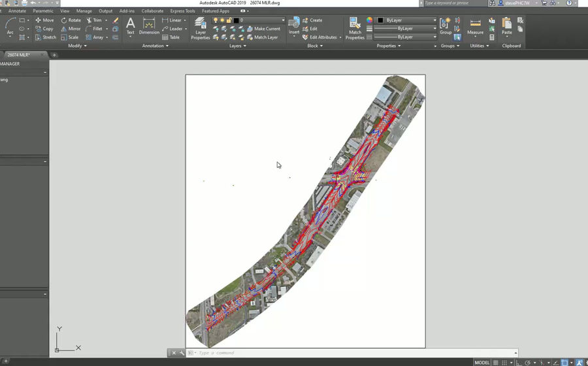Insert a Leader annotation
This screenshot has width=588, height=366.
172,29
